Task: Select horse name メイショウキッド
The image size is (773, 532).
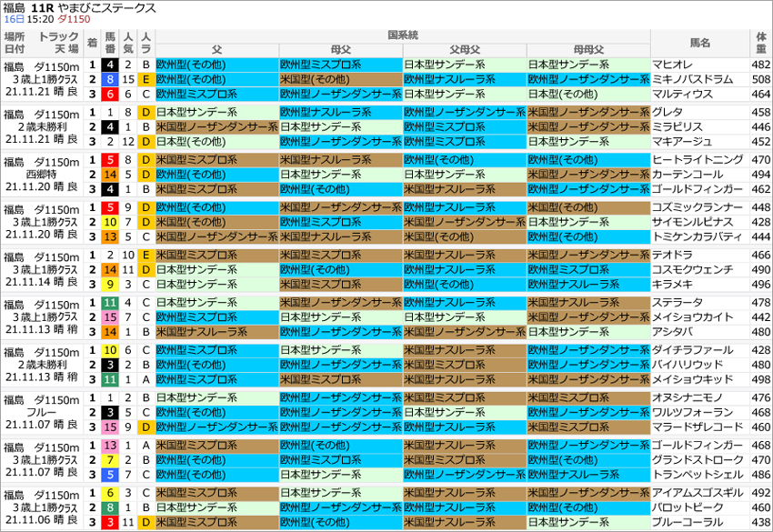Action: click(x=692, y=379)
